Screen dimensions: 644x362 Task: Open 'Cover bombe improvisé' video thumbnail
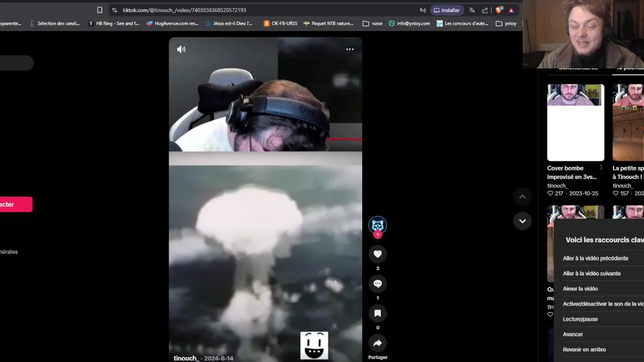click(576, 122)
